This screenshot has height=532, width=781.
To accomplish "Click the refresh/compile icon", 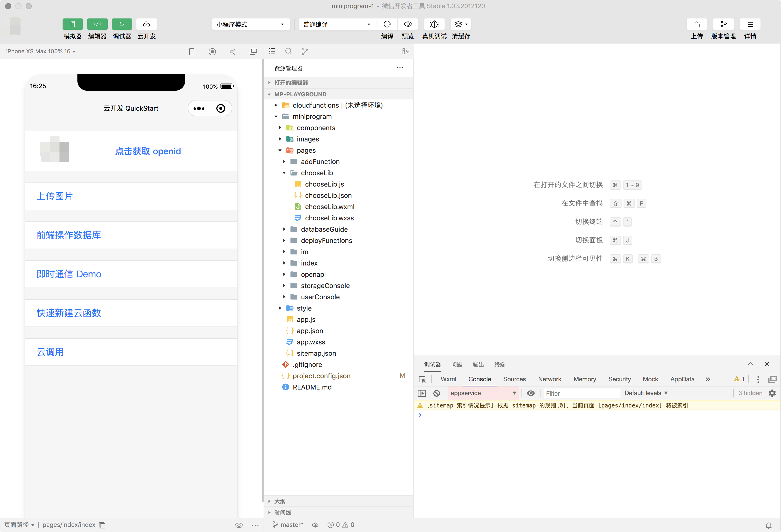I will coord(386,24).
